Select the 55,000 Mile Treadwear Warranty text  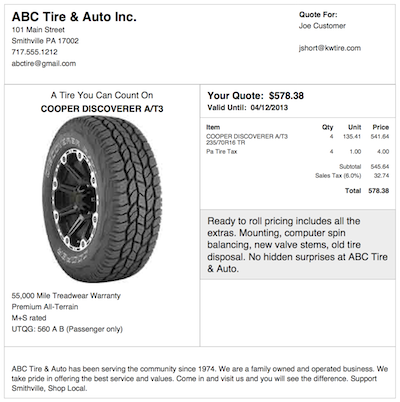(66, 296)
